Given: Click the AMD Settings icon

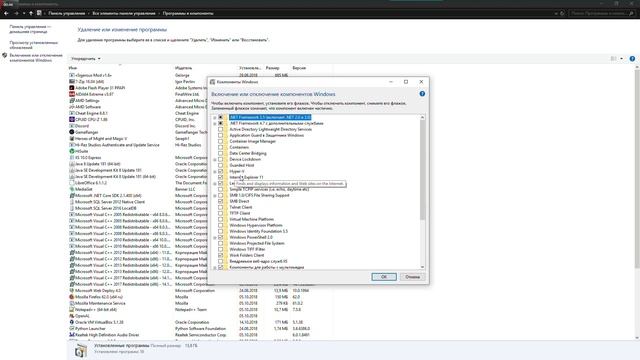Looking at the screenshot, I should point(72,100).
